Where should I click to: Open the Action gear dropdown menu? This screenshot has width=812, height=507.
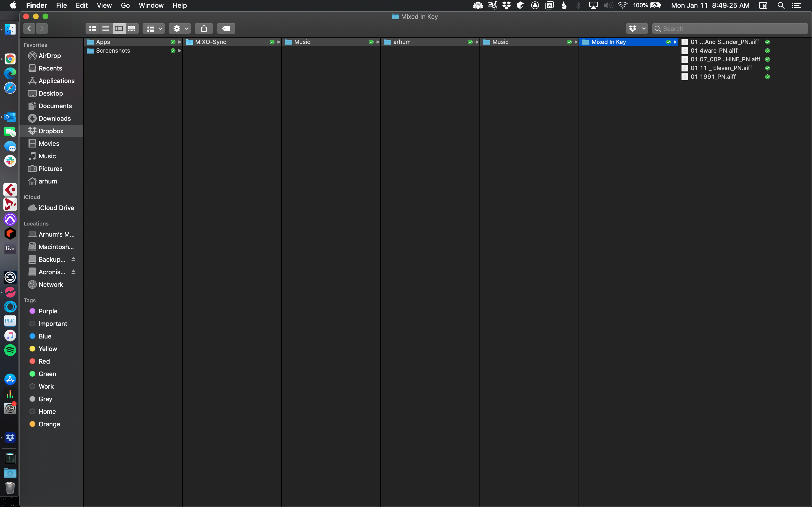[x=180, y=28]
